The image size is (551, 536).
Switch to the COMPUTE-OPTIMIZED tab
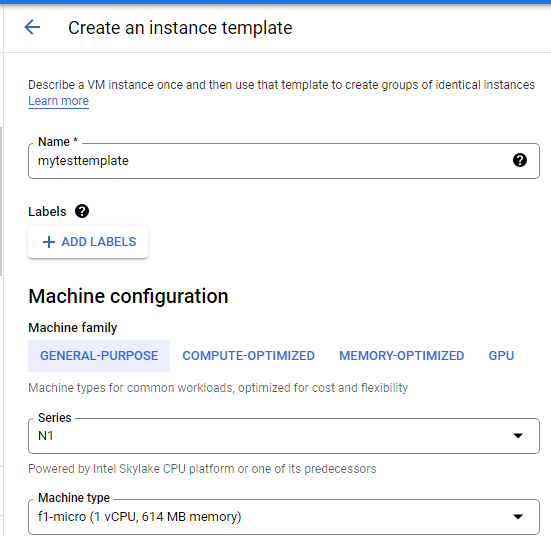tap(248, 356)
